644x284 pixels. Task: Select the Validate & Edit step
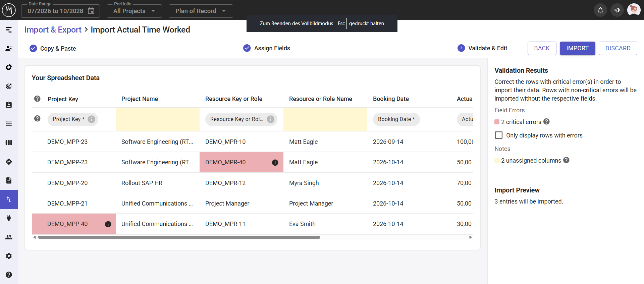482,48
